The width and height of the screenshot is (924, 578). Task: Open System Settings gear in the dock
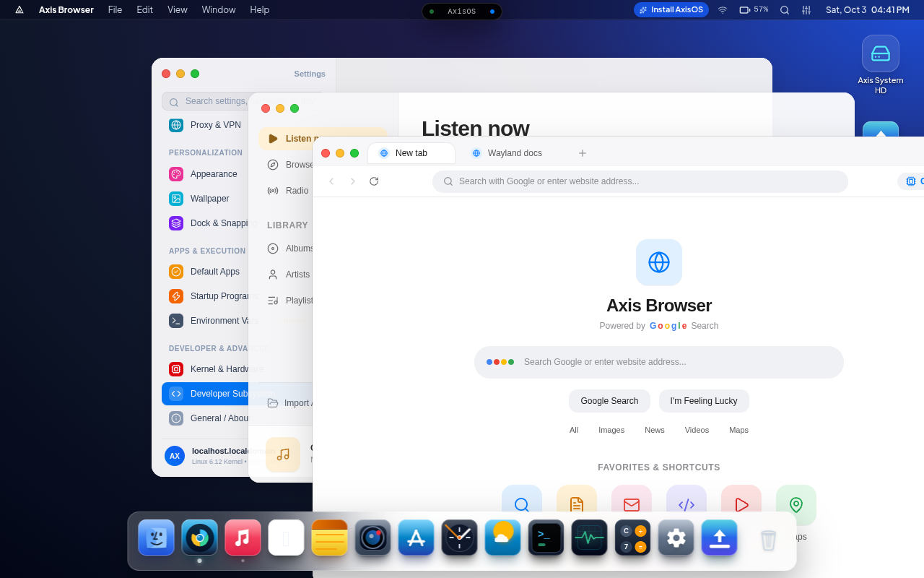[x=676, y=538]
